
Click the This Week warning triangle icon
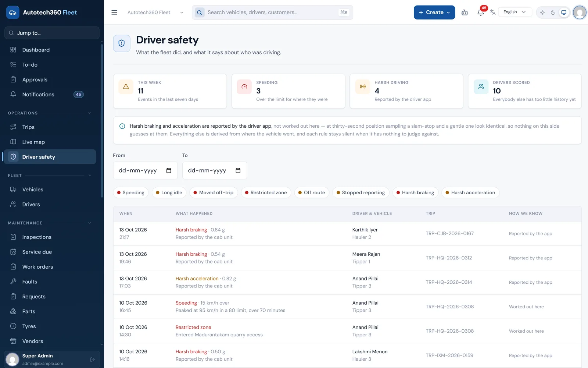pos(126,87)
